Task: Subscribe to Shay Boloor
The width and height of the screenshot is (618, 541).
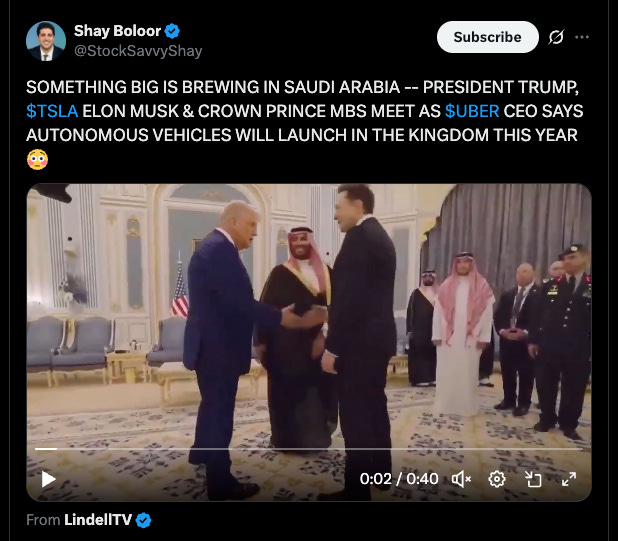Action: 488,37
